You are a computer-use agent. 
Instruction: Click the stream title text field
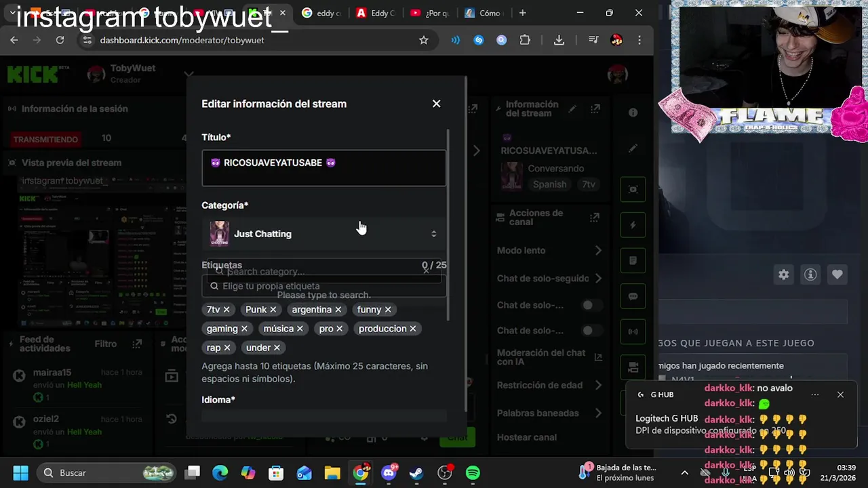(323, 168)
